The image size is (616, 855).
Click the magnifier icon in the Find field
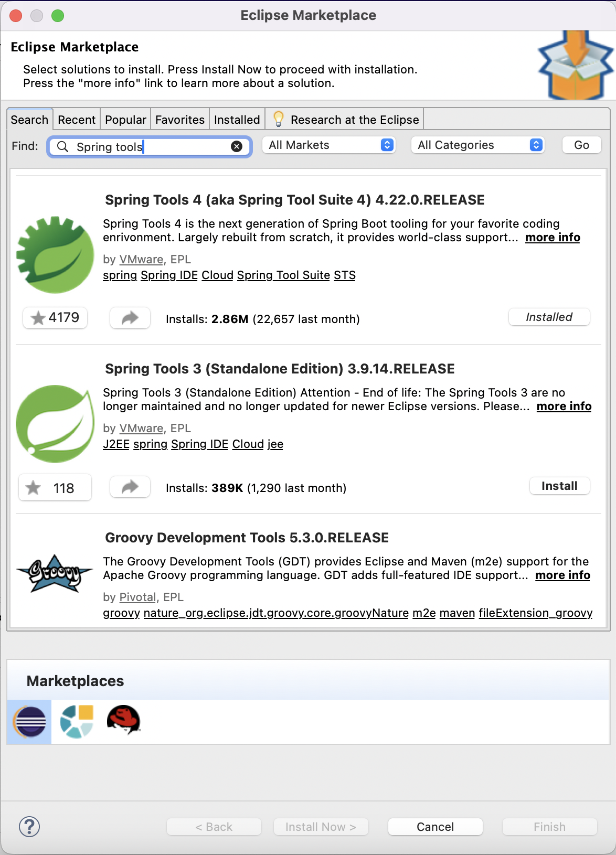62,146
